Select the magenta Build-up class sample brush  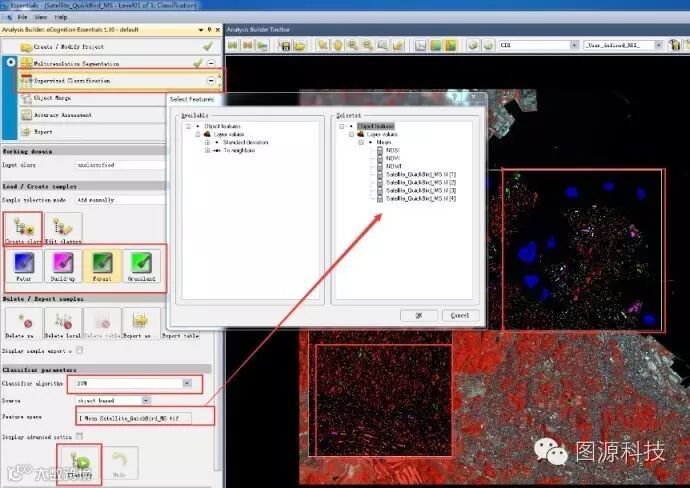pos(62,266)
